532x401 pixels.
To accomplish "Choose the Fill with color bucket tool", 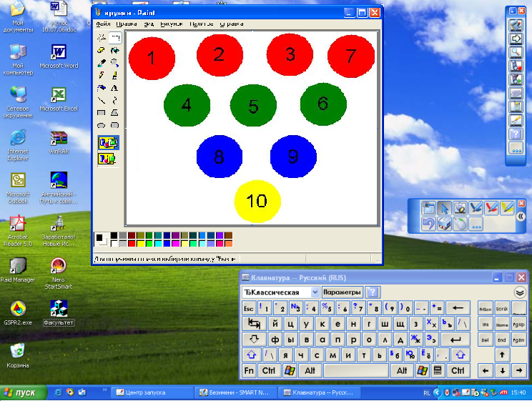I will [x=114, y=50].
